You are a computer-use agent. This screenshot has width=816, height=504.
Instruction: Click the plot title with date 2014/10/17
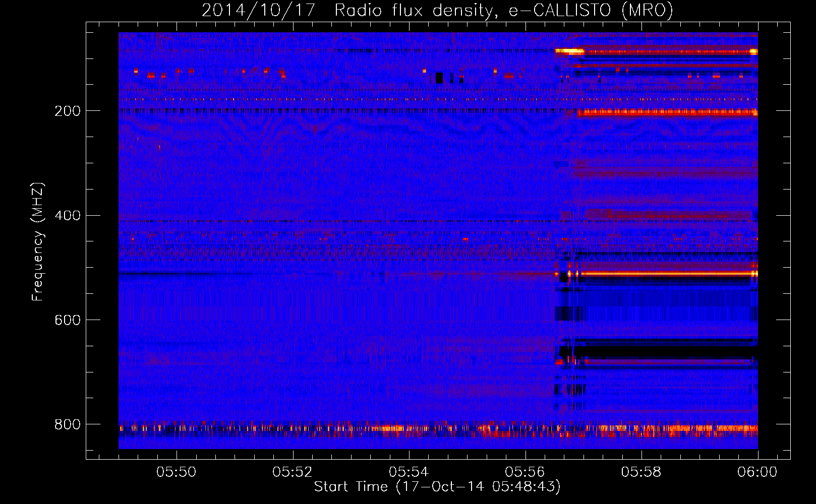pos(437,10)
